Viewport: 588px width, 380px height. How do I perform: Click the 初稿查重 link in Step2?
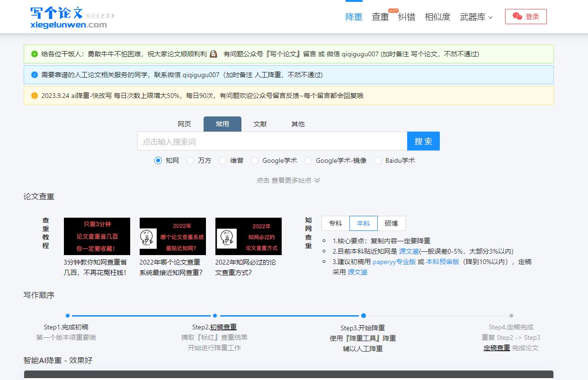(x=223, y=327)
